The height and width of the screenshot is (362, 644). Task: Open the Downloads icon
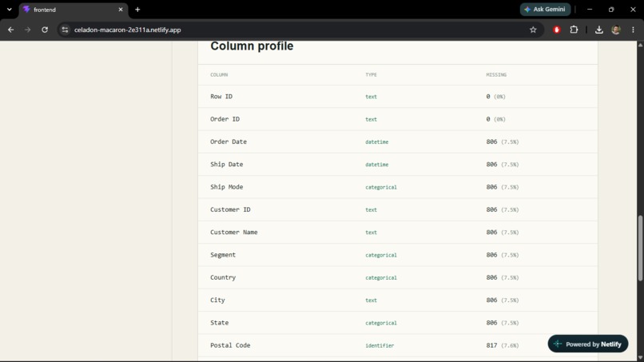pos(598,30)
